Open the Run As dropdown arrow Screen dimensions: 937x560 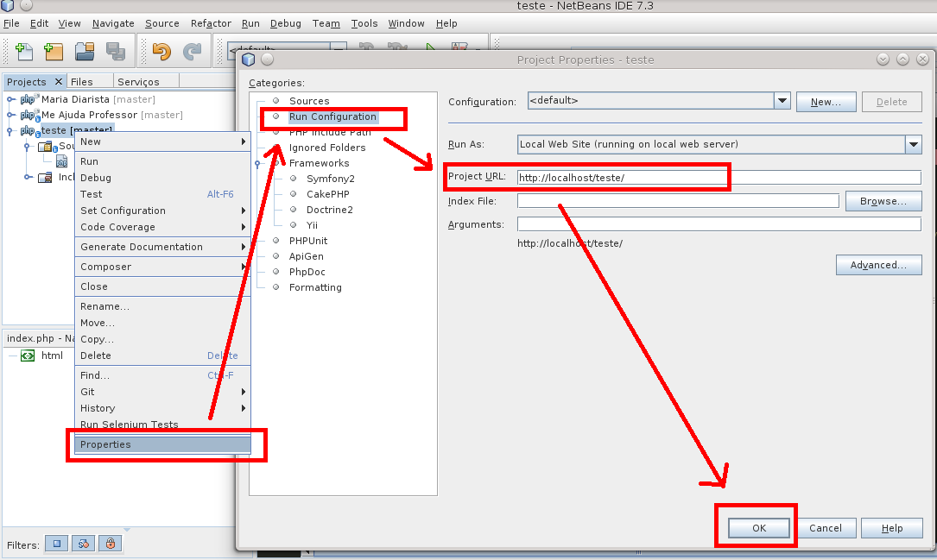point(913,144)
